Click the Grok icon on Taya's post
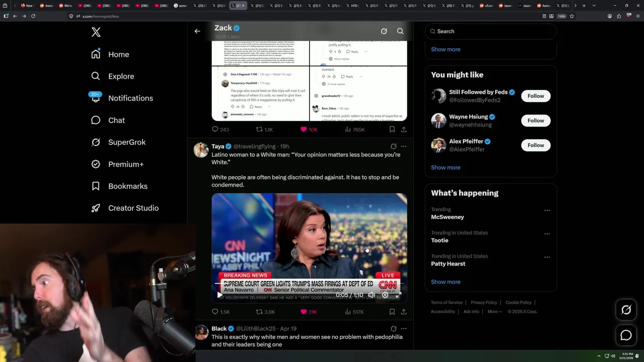 pyautogui.click(x=393, y=146)
